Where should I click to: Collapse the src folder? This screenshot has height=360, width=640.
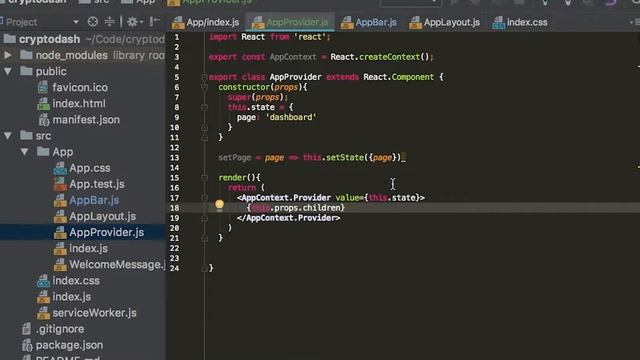8,136
